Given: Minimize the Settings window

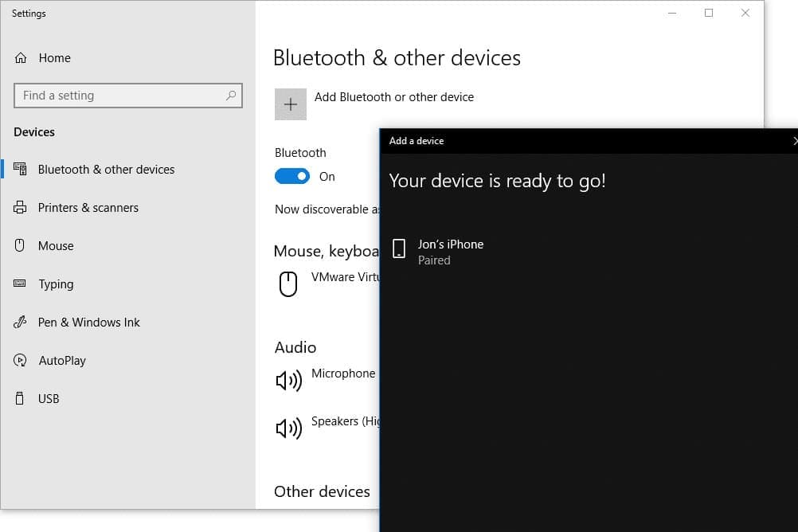Looking at the screenshot, I should [672, 14].
